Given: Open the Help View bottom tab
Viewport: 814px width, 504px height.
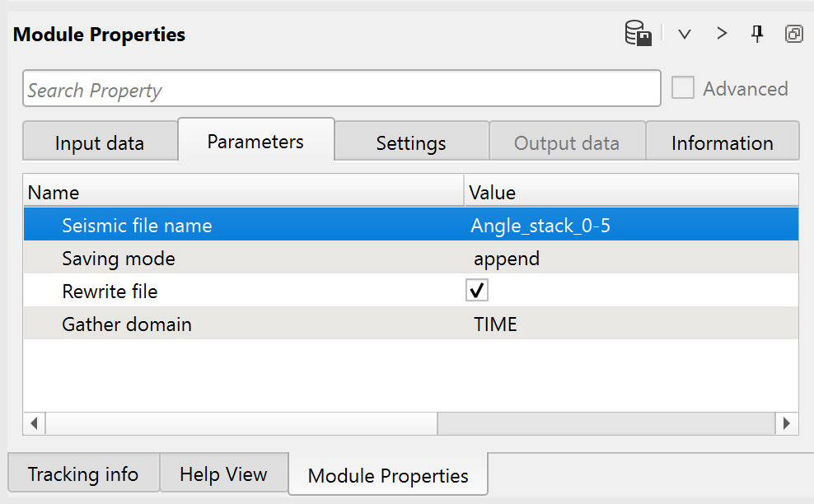Looking at the screenshot, I should click(223, 474).
